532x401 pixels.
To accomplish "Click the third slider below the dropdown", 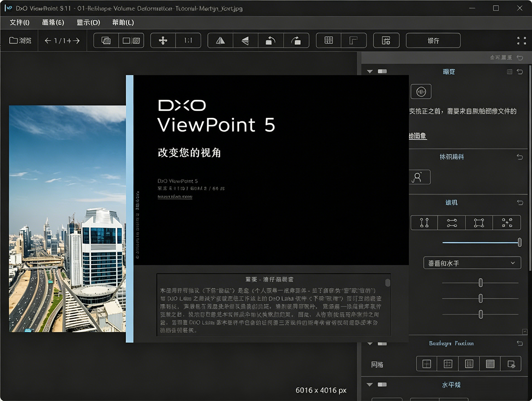I will coord(480,315).
